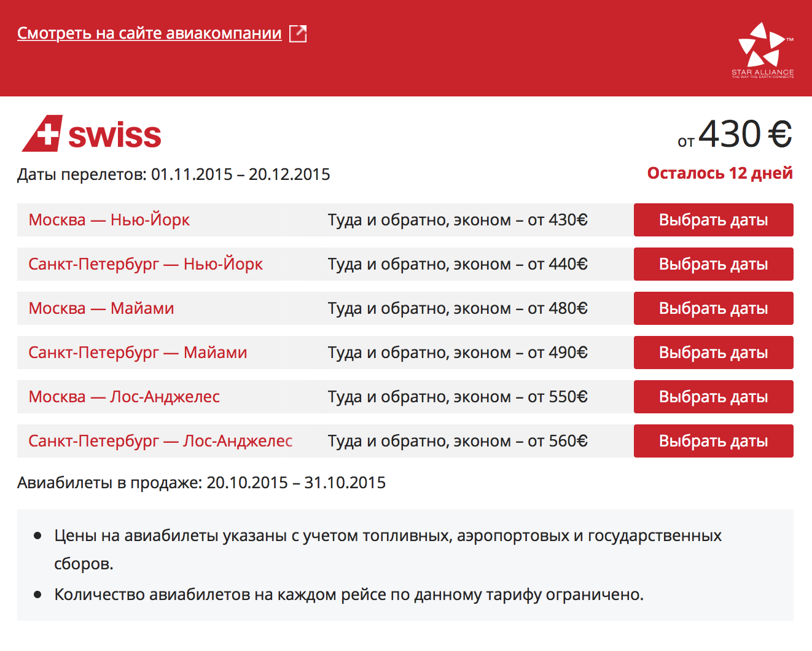Click 'Выбрать даты' for Санкт-Петербург — Лос-Анджелес

click(714, 441)
